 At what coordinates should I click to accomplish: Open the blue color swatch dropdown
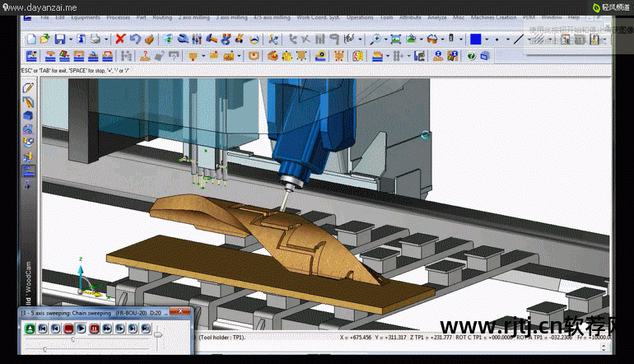coord(487,40)
